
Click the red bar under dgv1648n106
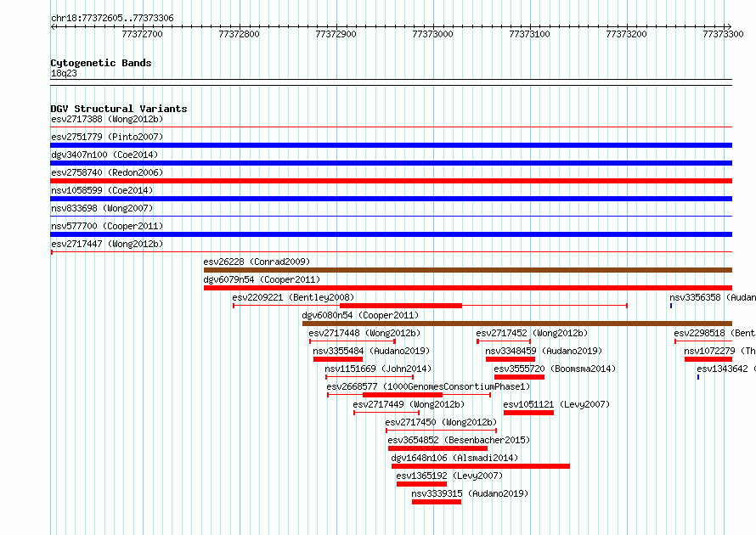(481, 466)
